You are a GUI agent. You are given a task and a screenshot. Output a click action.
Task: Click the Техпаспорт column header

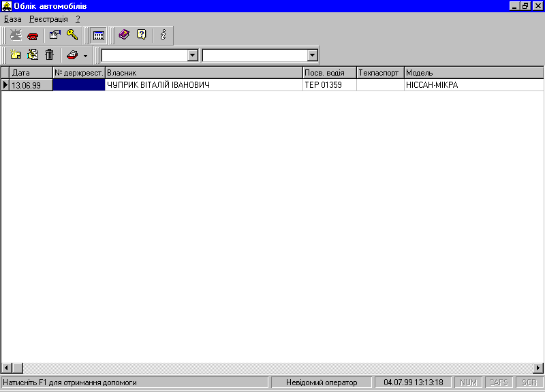(x=381, y=73)
